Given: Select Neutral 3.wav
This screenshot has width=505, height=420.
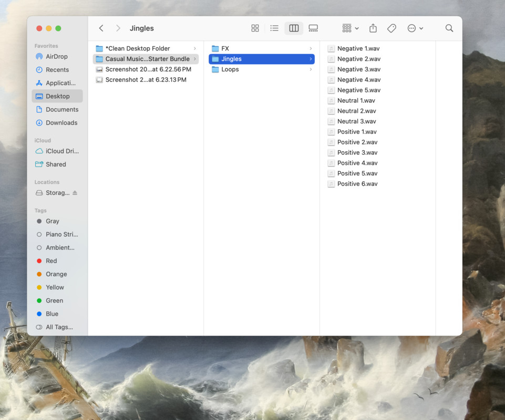Looking at the screenshot, I should 377,121.
